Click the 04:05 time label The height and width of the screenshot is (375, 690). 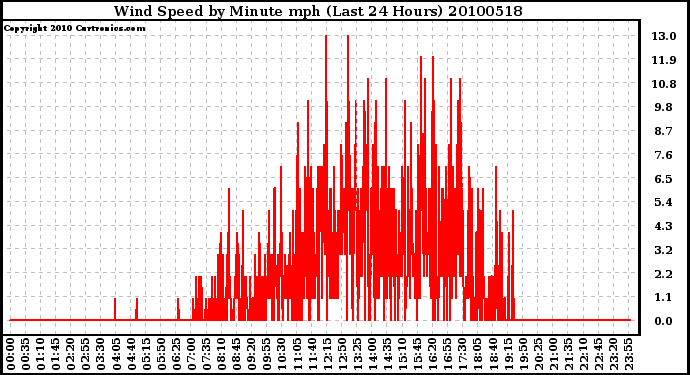point(116,355)
